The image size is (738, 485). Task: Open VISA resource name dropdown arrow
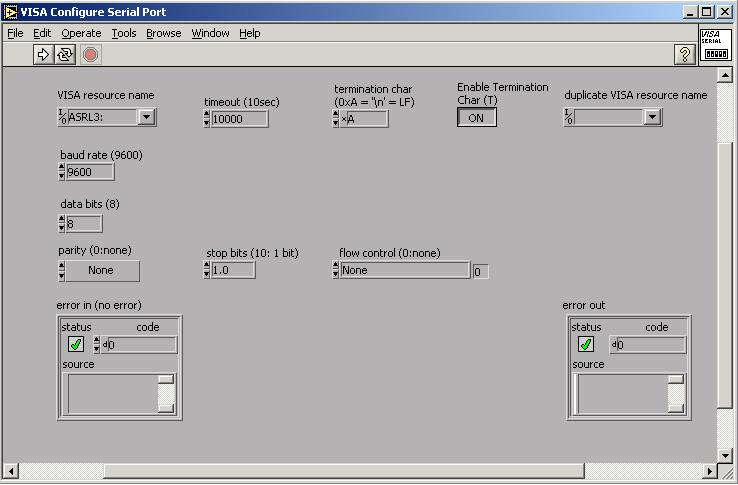tap(146, 117)
